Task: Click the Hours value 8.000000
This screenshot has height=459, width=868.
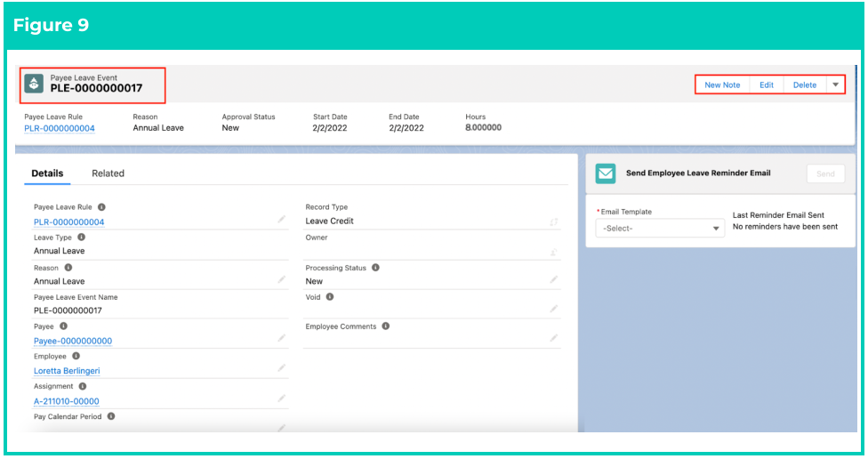Action: 483,127
